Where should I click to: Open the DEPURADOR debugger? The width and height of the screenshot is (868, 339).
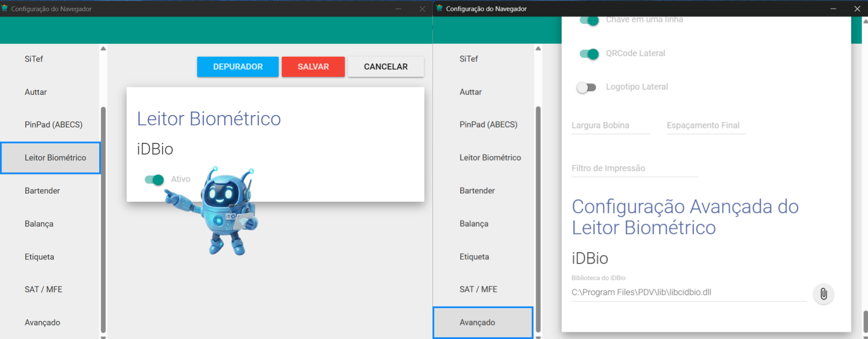238,67
